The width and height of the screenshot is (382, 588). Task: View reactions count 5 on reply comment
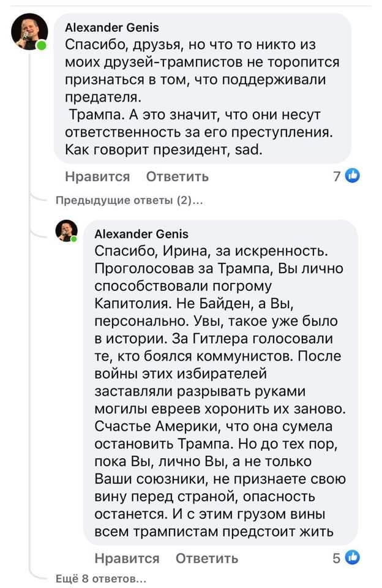coord(337,557)
